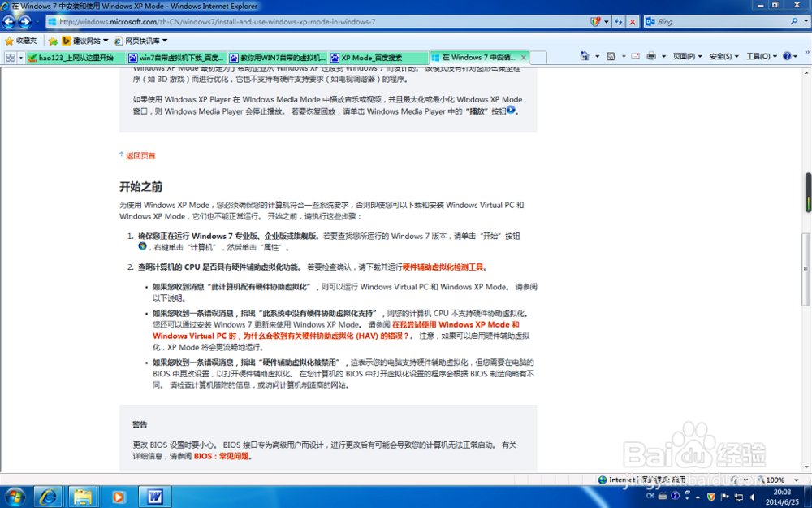
Task: Open 建议网站 suggested sites dropdown
Action: pyautogui.click(x=85, y=41)
